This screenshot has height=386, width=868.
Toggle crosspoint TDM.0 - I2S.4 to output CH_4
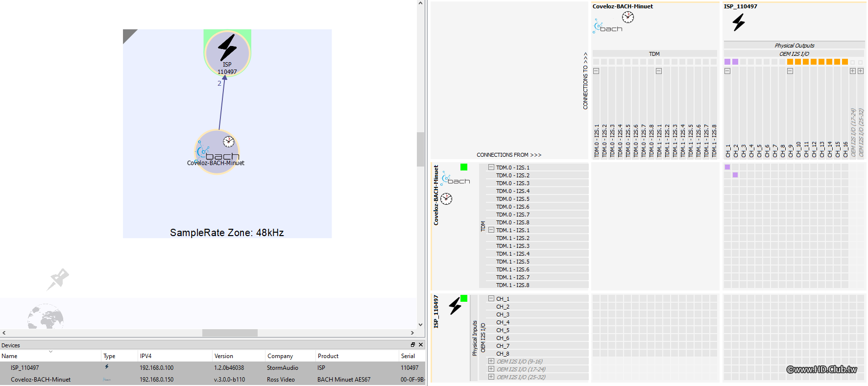(751, 191)
